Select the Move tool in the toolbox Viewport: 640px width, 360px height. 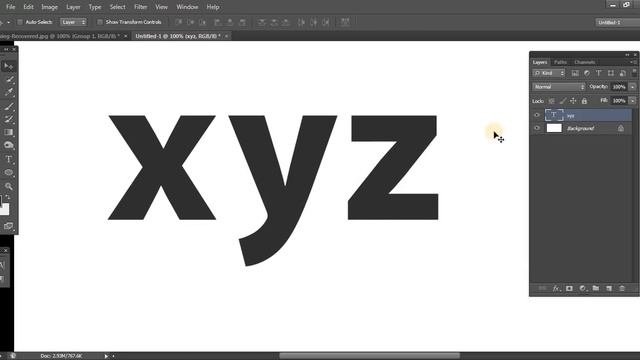pos(8,66)
